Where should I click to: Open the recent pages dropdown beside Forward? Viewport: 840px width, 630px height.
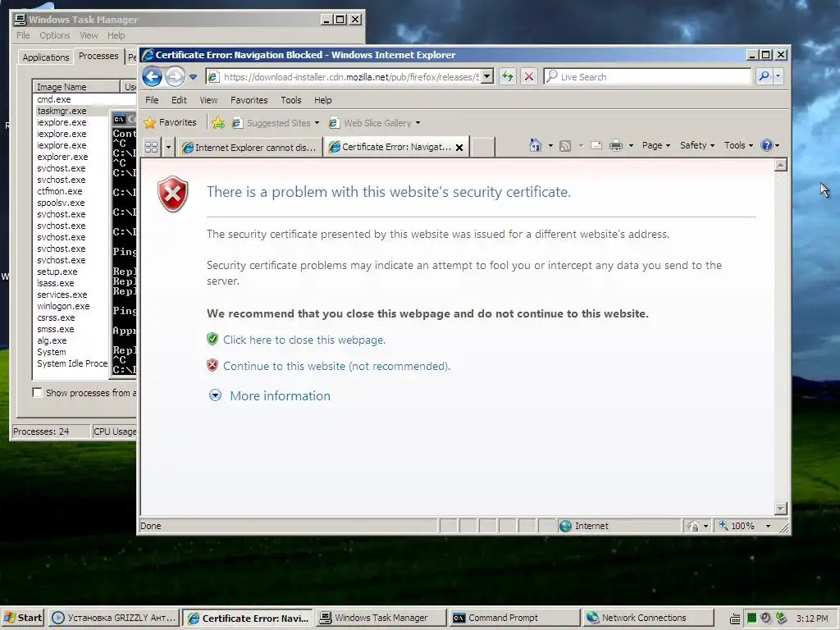194,77
